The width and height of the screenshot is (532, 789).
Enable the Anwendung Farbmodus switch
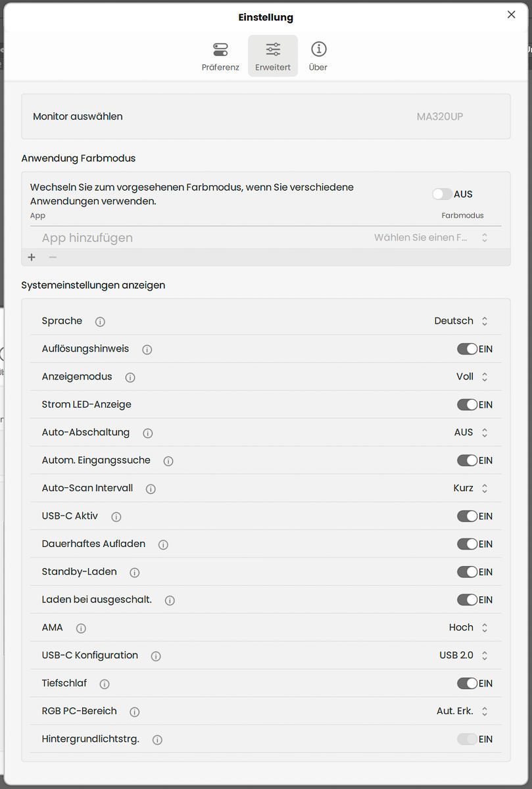pos(442,194)
